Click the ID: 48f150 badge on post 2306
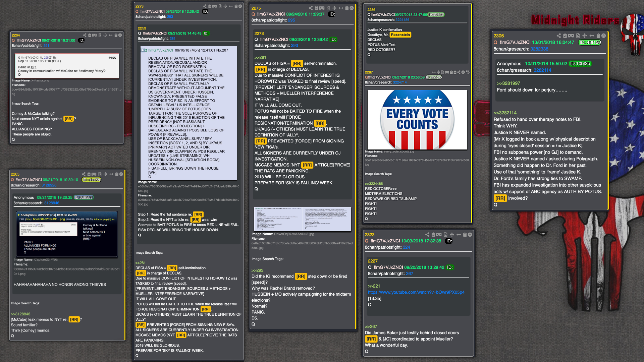This screenshot has width=644, height=362. coord(590,42)
